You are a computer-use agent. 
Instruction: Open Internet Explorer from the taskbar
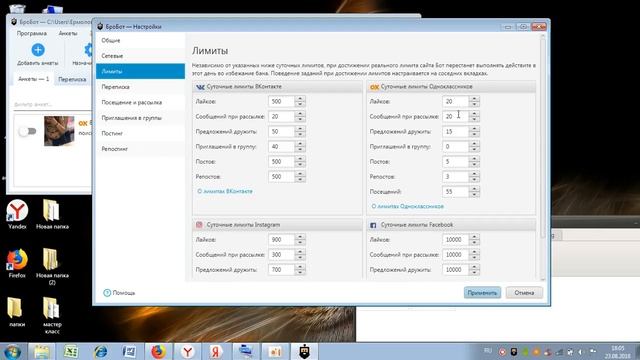[100, 351]
